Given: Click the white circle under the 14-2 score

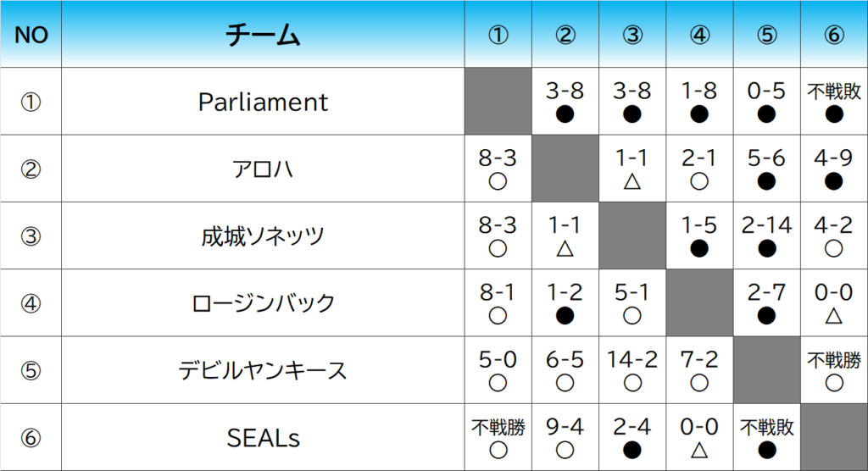Looking at the screenshot, I should pos(632,383).
